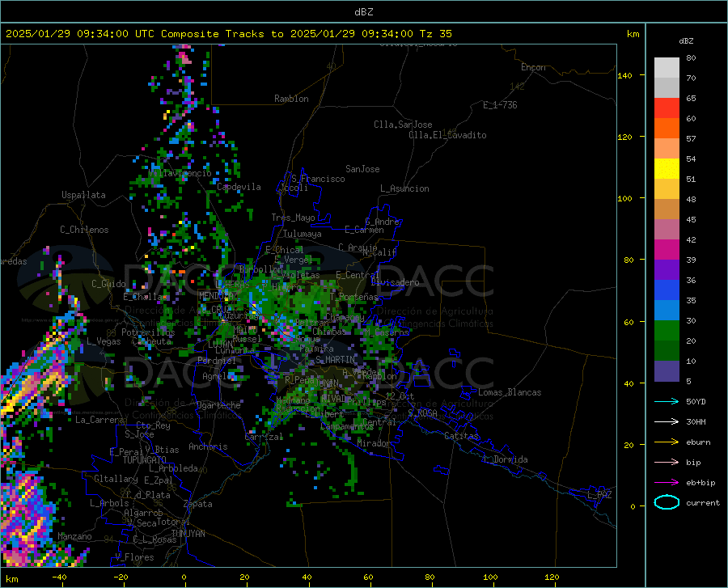Click the pink bip arrow in legend
This screenshot has height=588, width=728.
[667, 463]
